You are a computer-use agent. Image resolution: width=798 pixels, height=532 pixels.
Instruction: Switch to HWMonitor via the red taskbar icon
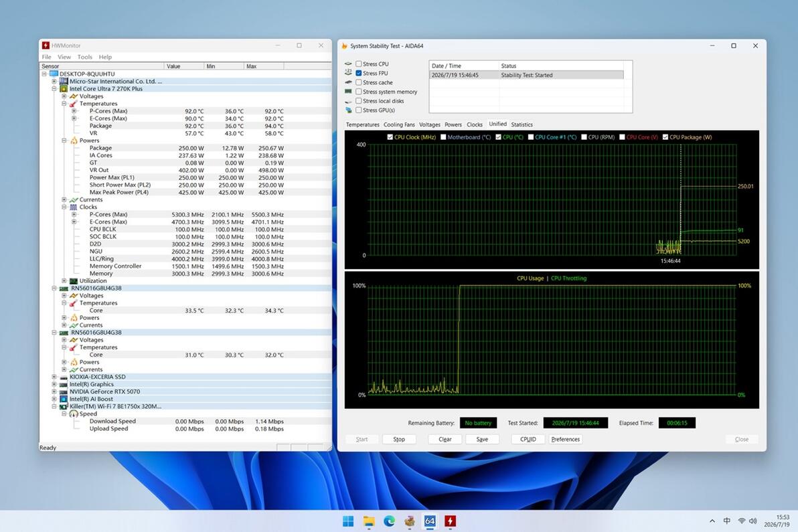point(451,521)
